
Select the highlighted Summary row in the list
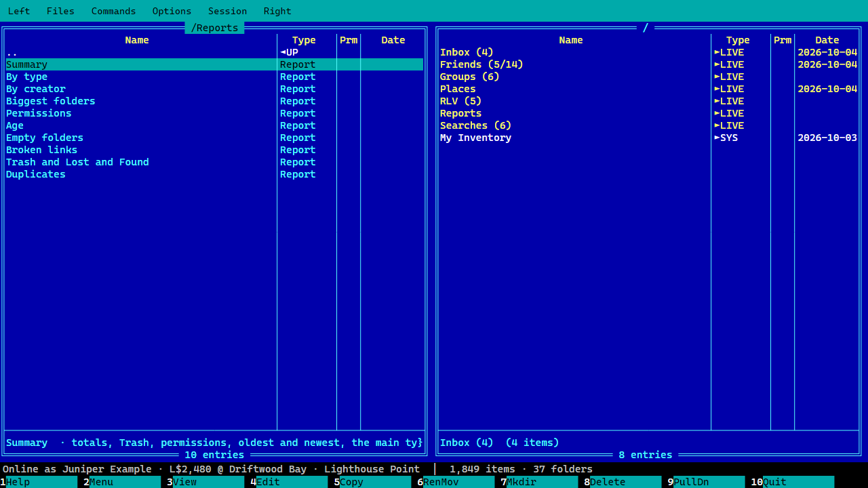(x=214, y=64)
